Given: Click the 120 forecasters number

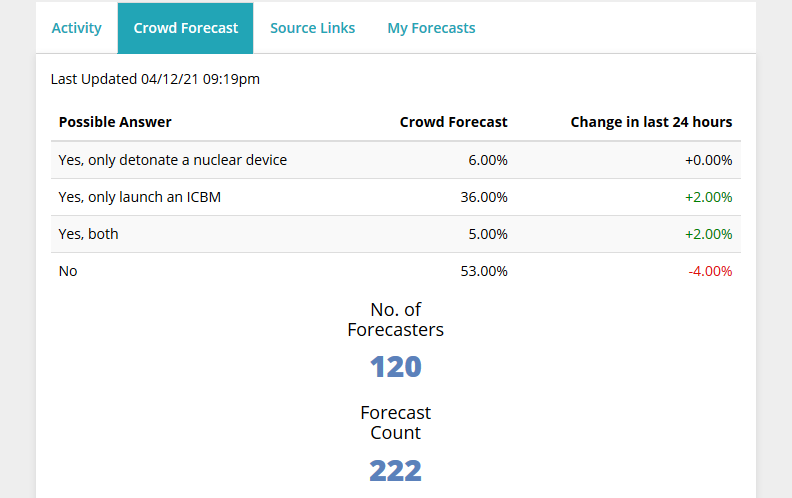Looking at the screenshot, I should point(396,367).
